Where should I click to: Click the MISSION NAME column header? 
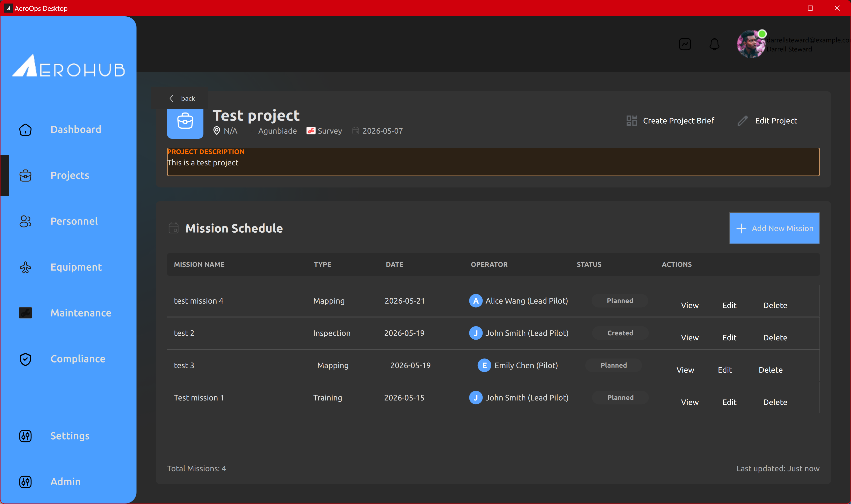tap(199, 265)
